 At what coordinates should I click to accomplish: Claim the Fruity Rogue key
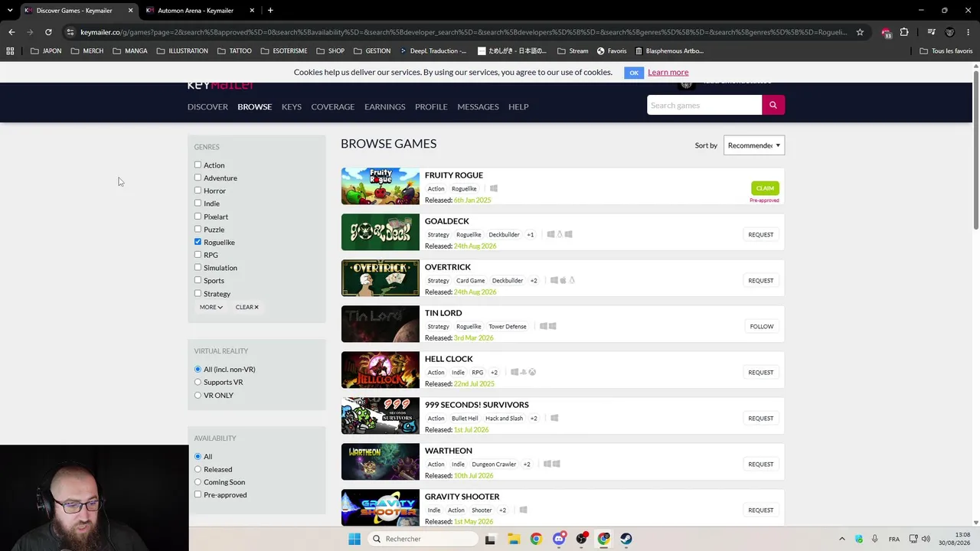(765, 188)
